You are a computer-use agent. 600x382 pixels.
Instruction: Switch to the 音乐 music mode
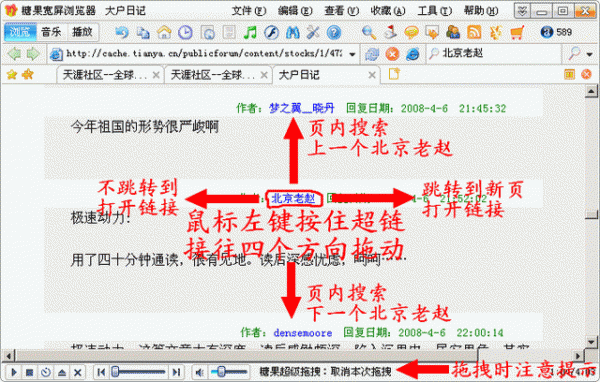(x=51, y=32)
